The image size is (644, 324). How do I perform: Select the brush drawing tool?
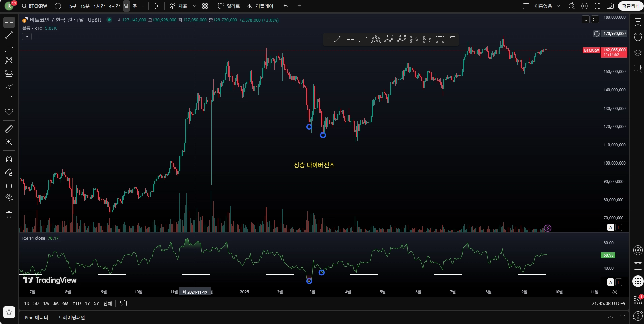pyautogui.click(x=9, y=87)
